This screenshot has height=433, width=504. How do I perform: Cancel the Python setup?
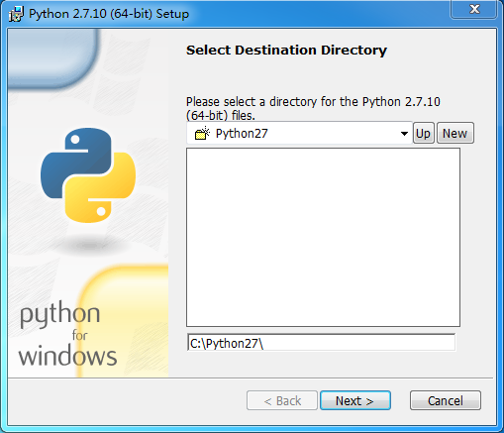(x=446, y=400)
